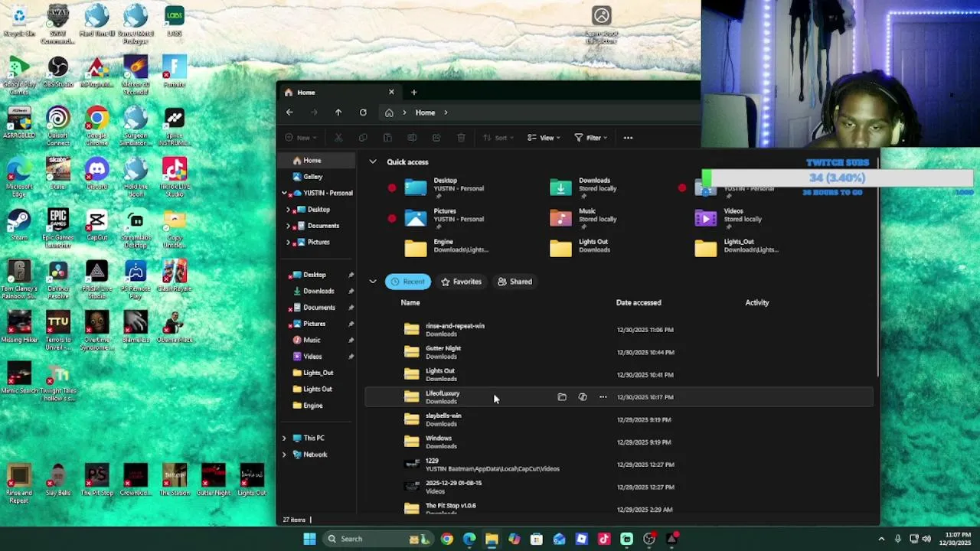Switch to the Recent tab
This screenshot has height=551, width=980.
407,282
